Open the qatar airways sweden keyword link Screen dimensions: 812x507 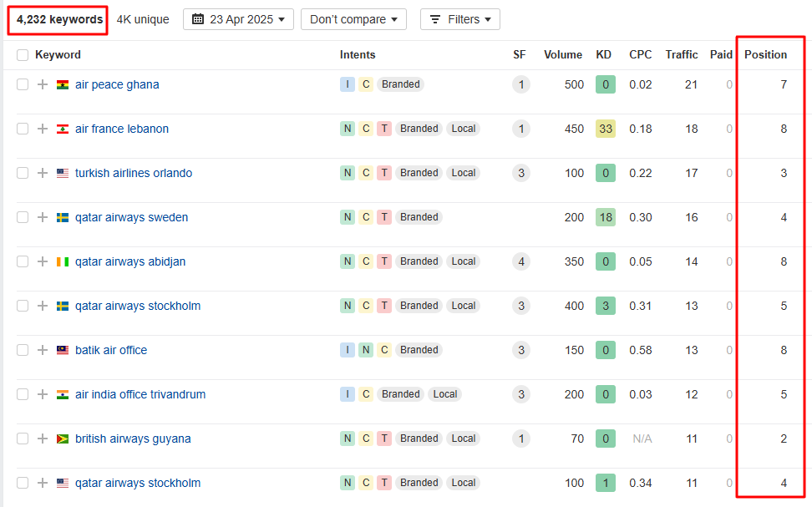131,217
